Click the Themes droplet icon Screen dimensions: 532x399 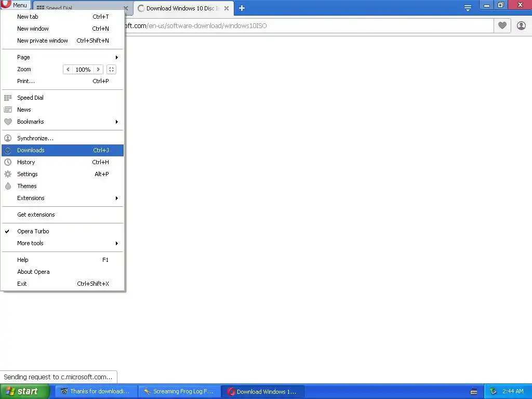(x=8, y=186)
